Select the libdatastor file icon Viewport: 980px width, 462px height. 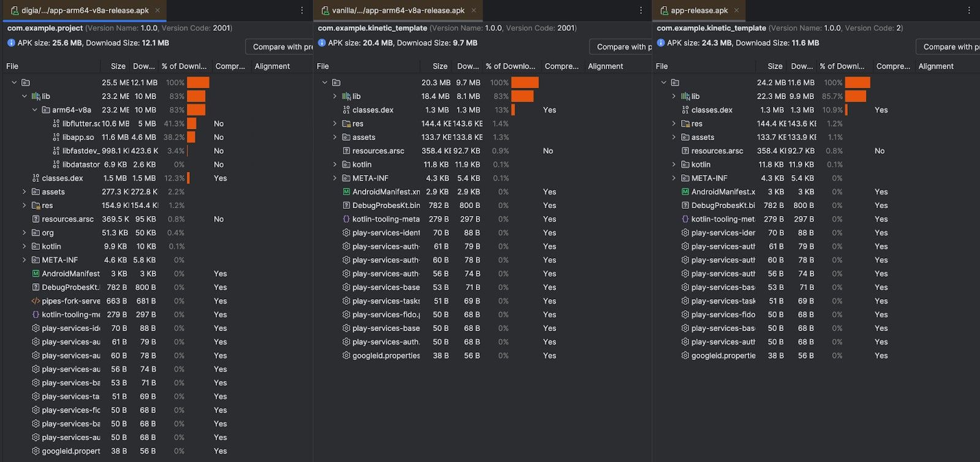(x=56, y=165)
